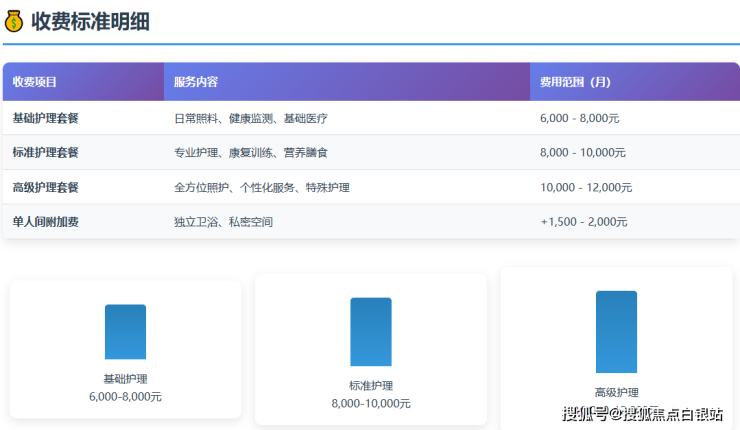Click the 收费标准明细 heading text

90,21
